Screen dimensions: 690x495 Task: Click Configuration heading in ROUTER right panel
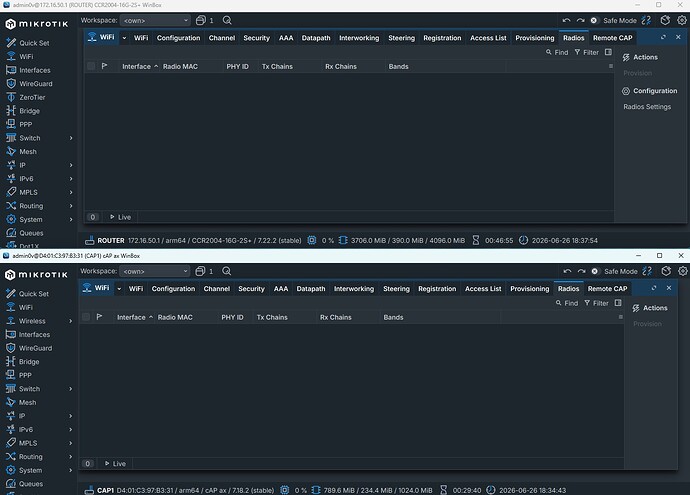click(x=650, y=91)
